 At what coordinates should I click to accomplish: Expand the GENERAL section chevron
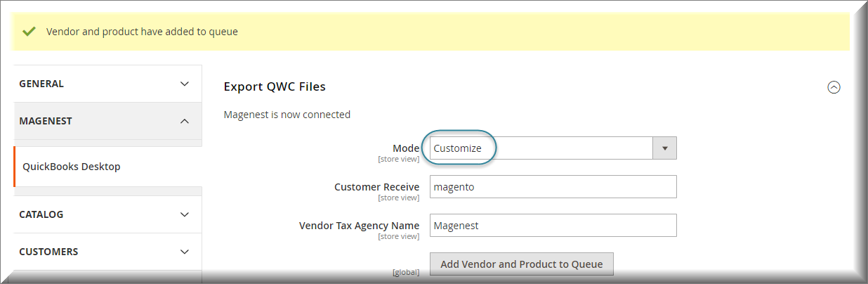(x=185, y=84)
